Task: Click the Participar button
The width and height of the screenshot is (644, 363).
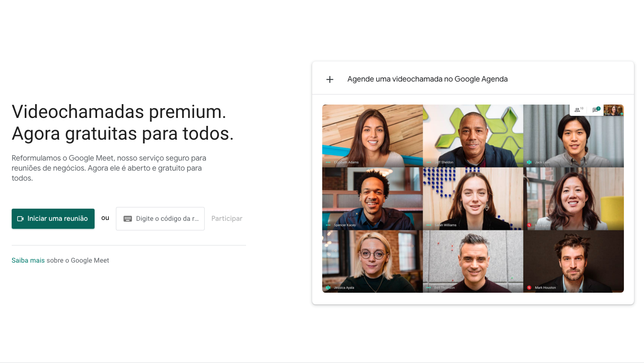Action: 227,219
